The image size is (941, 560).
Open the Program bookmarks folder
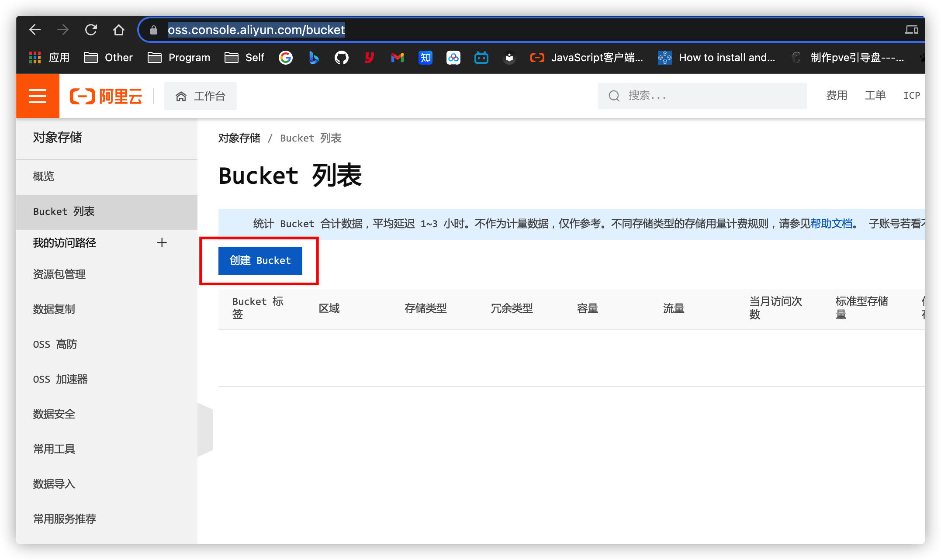(x=179, y=58)
